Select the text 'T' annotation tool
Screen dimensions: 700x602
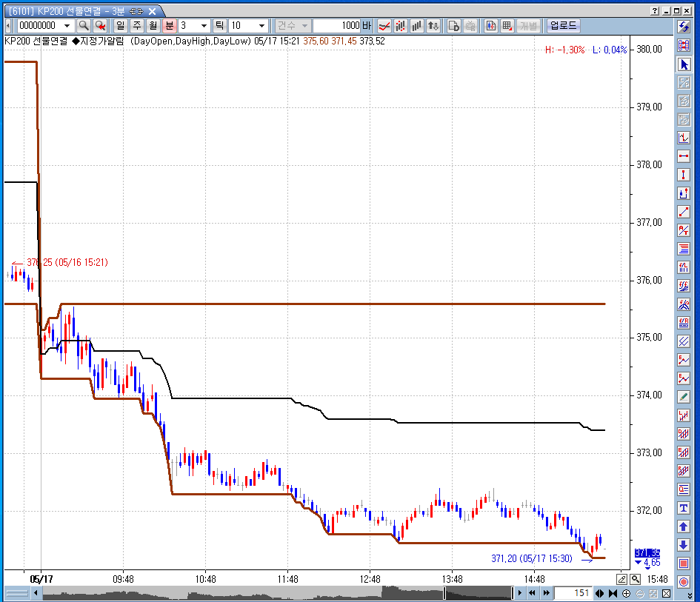tap(684, 509)
